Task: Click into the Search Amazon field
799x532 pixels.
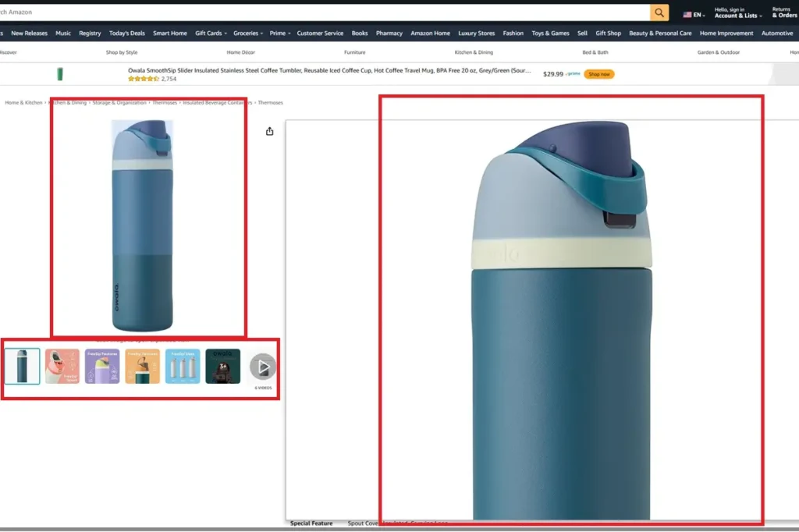Action: [x=312, y=12]
